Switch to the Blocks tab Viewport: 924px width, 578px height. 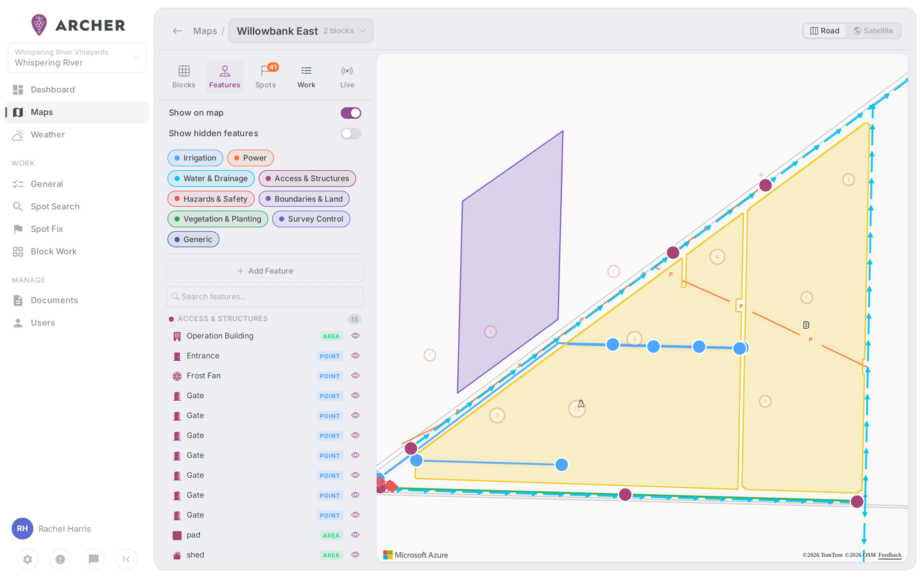tap(184, 77)
